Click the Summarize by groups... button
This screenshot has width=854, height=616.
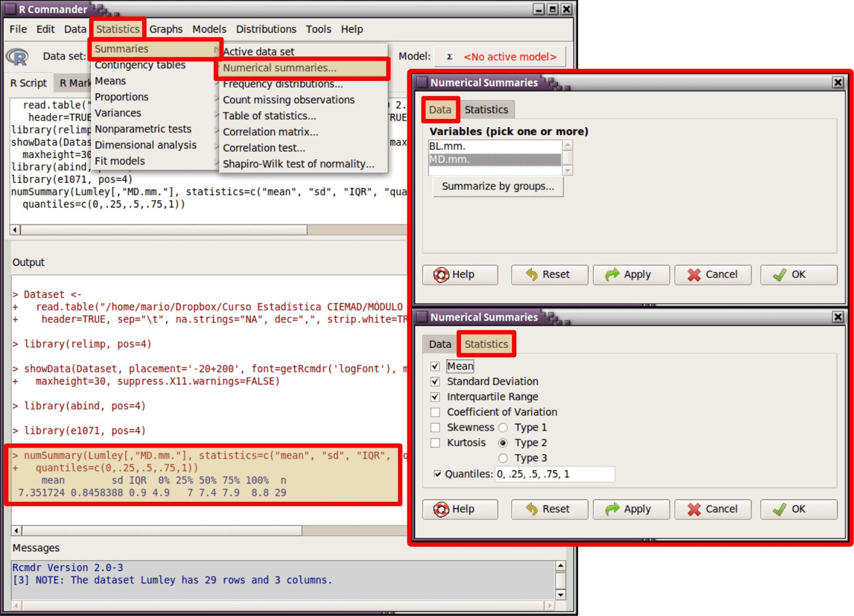[x=498, y=186]
